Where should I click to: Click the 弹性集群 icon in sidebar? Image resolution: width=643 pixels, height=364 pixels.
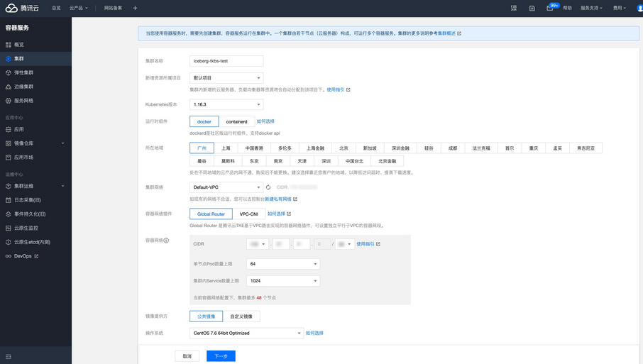click(x=9, y=72)
